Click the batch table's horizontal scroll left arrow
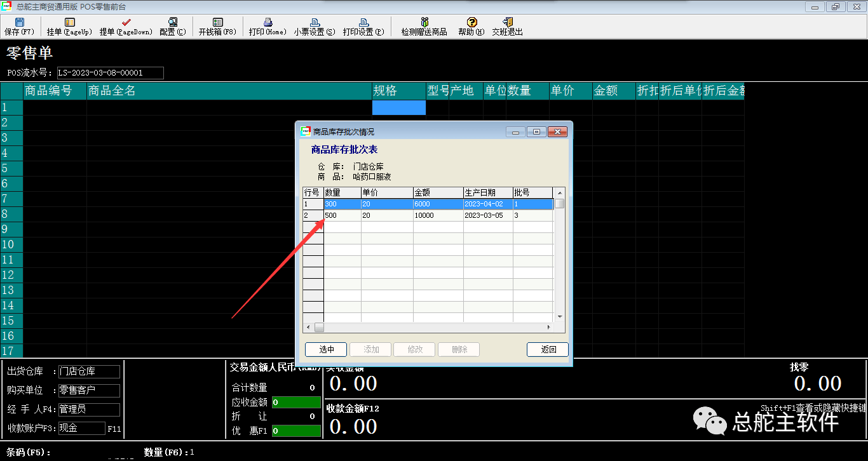Image resolution: width=868 pixels, height=461 pixels. (x=308, y=328)
